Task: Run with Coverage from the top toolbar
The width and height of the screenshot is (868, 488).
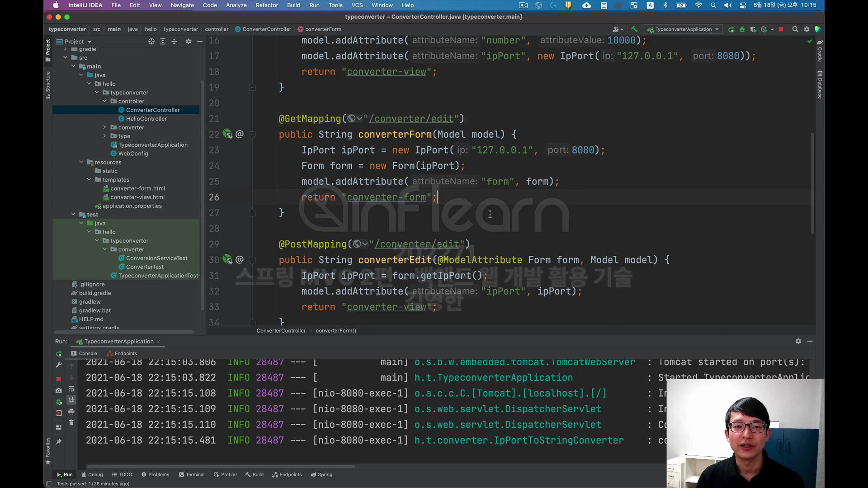Action: [x=753, y=29]
